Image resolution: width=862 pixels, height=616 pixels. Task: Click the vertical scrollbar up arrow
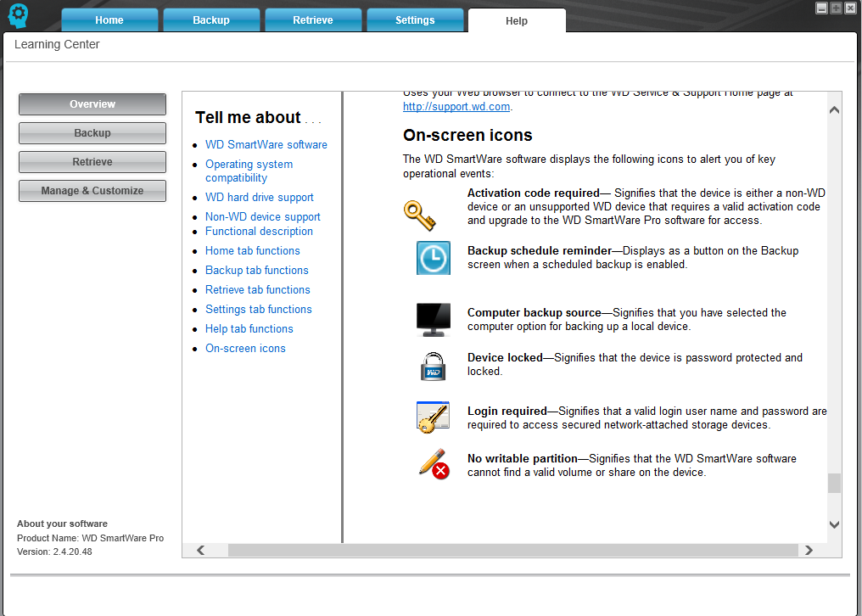834,110
